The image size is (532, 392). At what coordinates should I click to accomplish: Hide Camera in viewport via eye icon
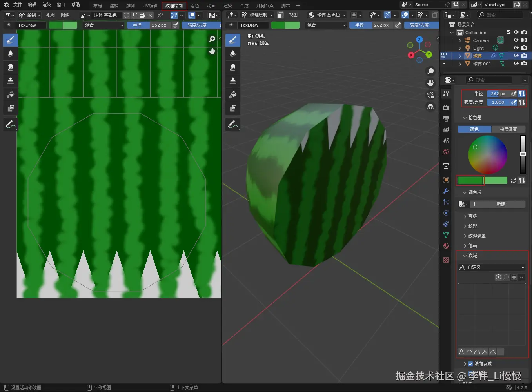(516, 40)
